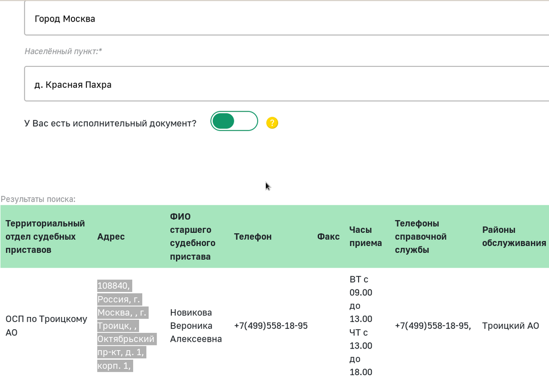Select the name Новикова Вероника Алексеевна
The width and height of the screenshot is (549, 392).
196,326
